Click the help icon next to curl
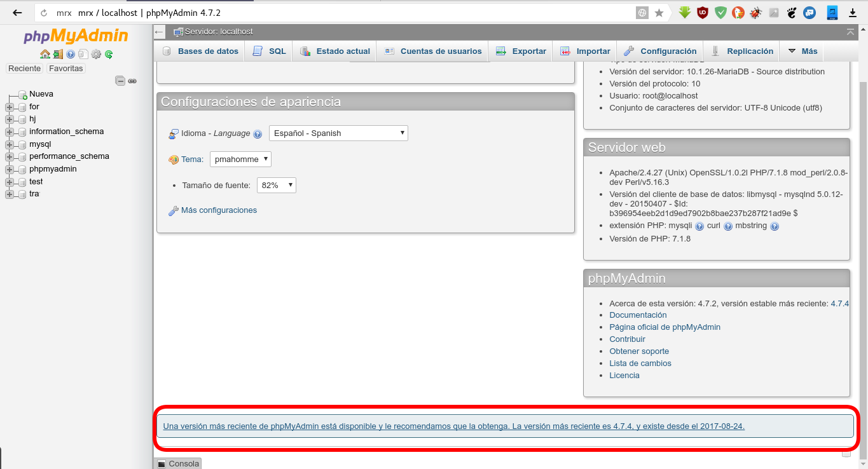Image resolution: width=868 pixels, height=469 pixels. pos(728,226)
